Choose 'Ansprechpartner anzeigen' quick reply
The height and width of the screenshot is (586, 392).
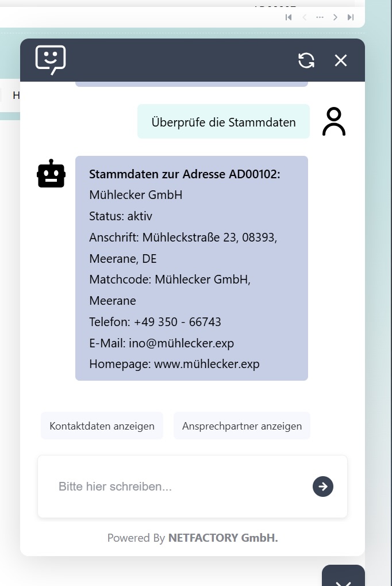pos(242,426)
